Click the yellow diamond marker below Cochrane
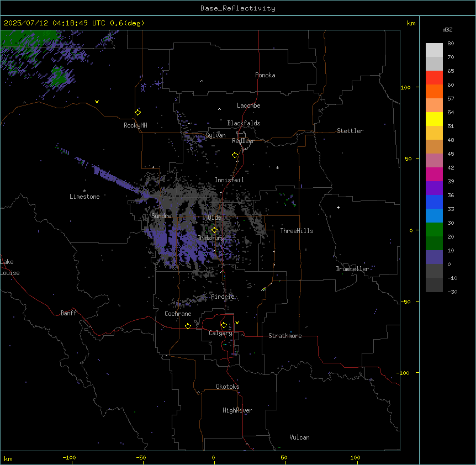The width and height of the screenshot is (476, 465). pos(188,326)
